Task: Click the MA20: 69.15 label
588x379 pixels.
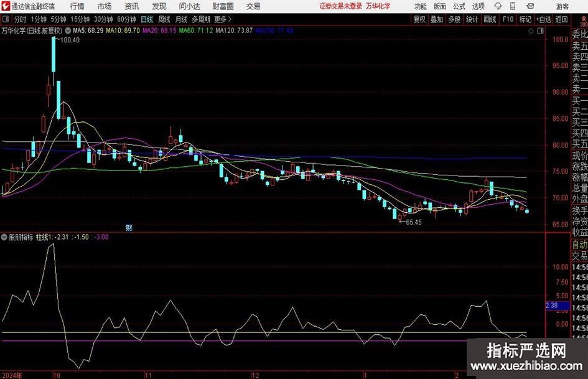Action: tap(159, 30)
